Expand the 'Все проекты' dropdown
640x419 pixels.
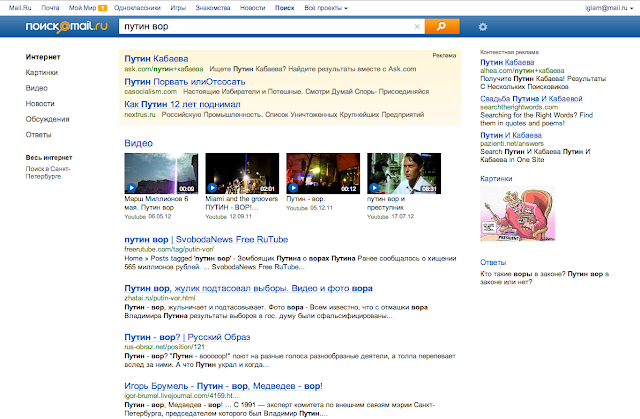click(x=326, y=8)
